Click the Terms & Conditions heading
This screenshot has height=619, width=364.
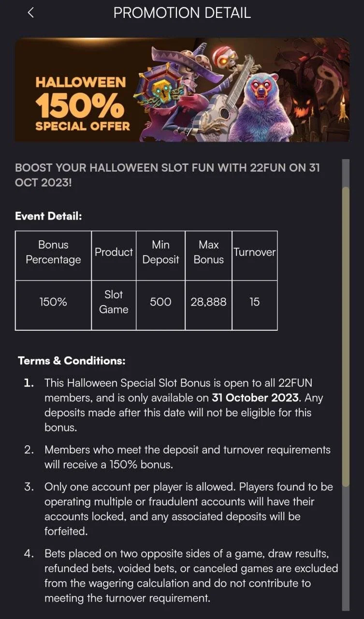pos(72,361)
